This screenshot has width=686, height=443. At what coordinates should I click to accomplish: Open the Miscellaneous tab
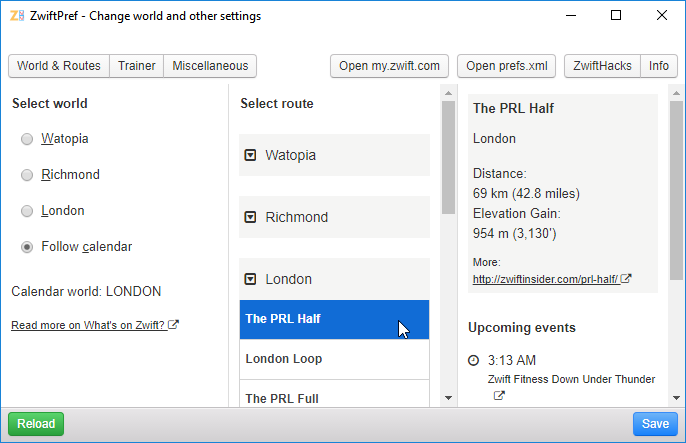coord(210,66)
